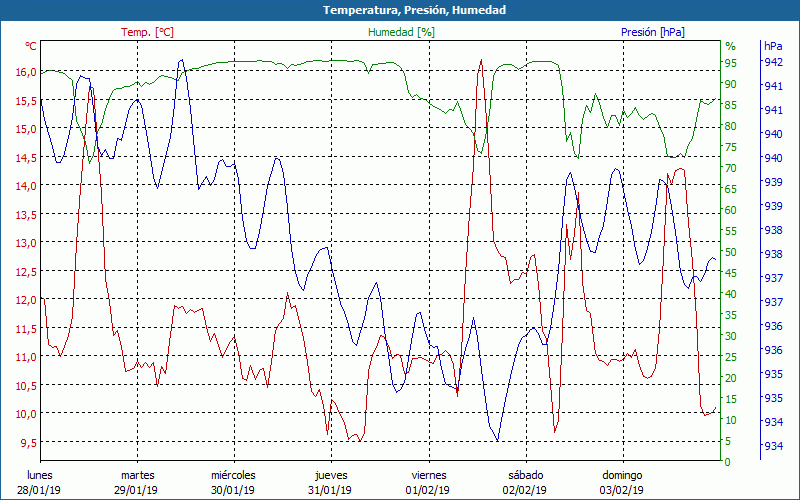The height and width of the screenshot is (500, 800).
Task: Click green humidity axis value "10"
Action: 731,420
